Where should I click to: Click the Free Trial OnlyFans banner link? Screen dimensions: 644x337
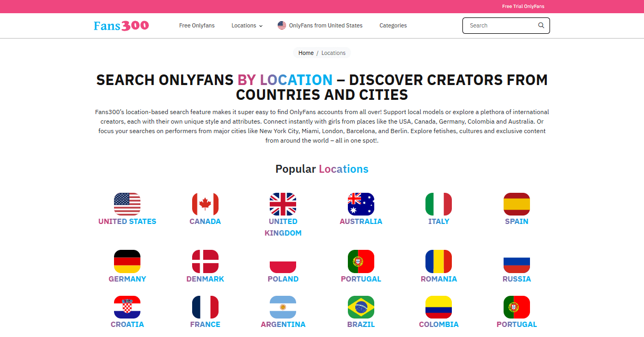coord(523,6)
